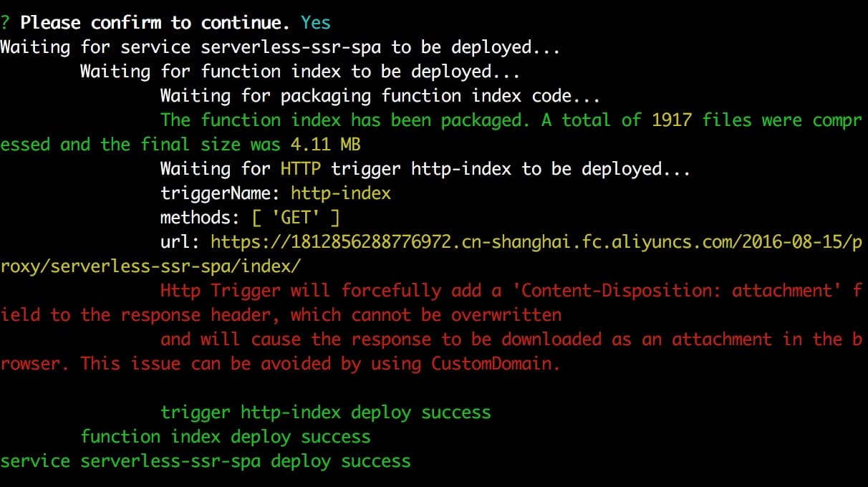
Task: Click 'Waiting for packaging function index code' line
Action: 380,95
